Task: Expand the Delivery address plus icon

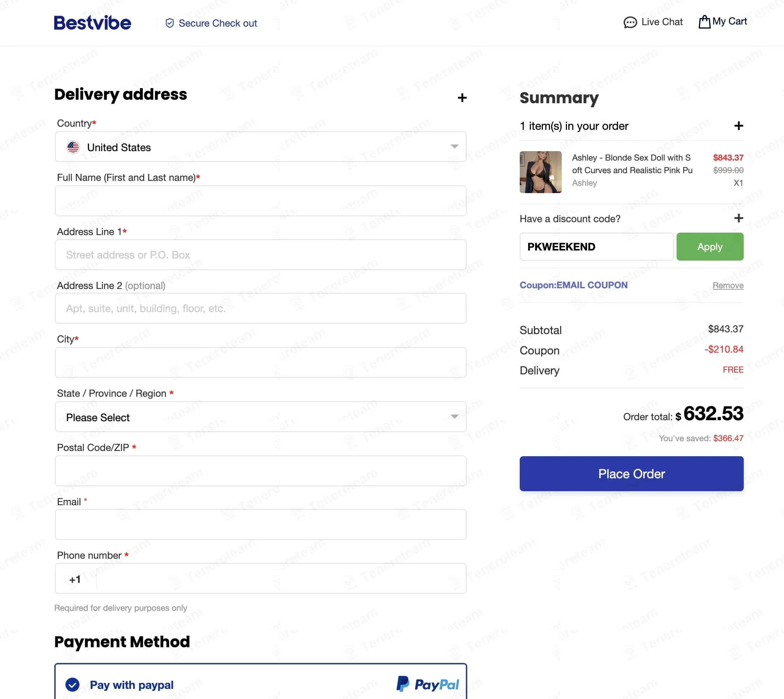Action: (x=462, y=98)
